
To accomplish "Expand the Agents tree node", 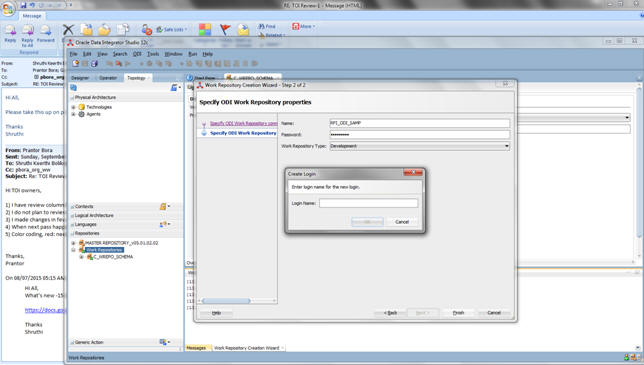I will tap(74, 114).
